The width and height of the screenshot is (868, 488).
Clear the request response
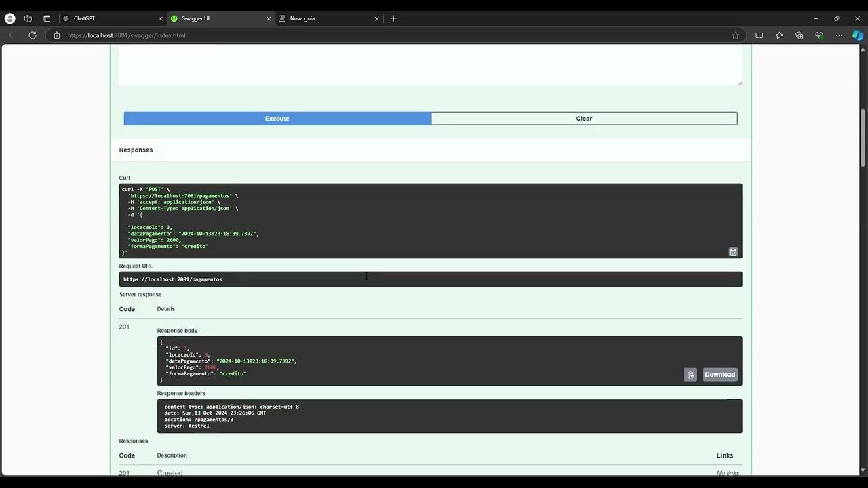click(x=584, y=119)
